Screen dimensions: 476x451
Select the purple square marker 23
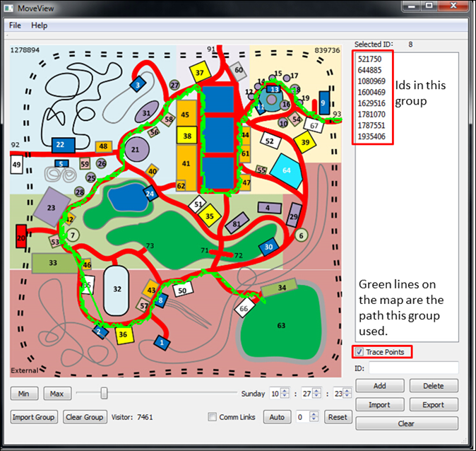[51, 209]
